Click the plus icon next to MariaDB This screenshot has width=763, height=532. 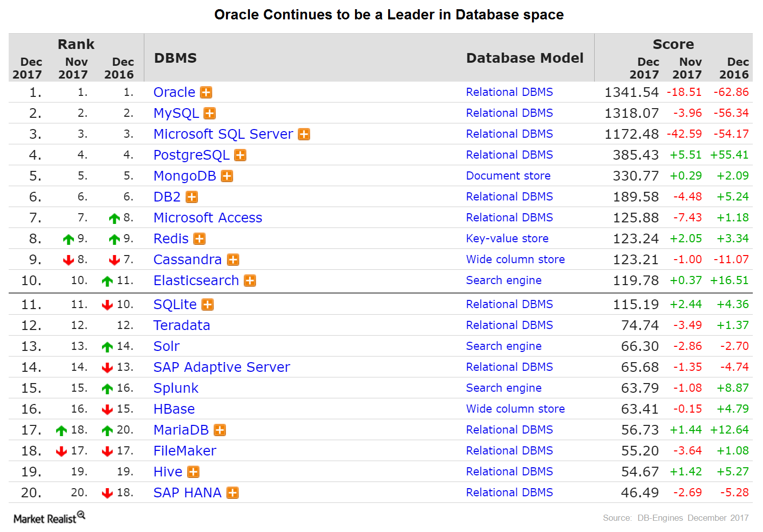(x=220, y=430)
